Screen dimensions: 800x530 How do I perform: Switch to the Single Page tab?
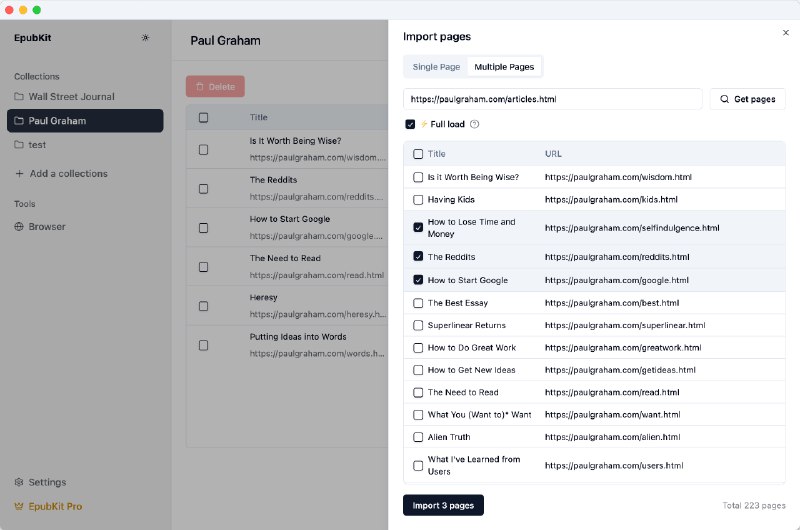(x=436, y=67)
